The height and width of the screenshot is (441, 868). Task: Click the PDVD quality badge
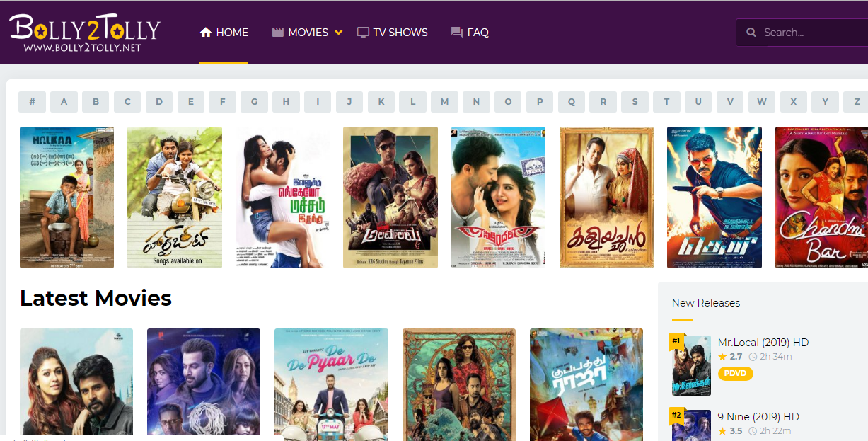(735, 374)
